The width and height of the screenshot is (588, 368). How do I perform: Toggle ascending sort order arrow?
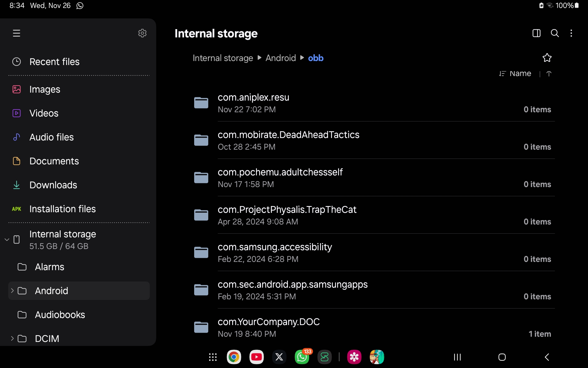pyautogui.click(x=549, y=74)
